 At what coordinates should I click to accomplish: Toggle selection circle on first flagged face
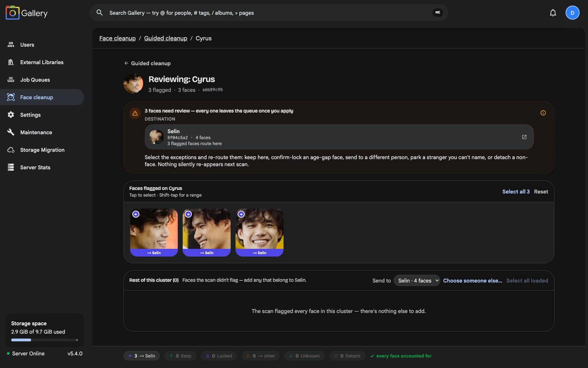pyautogui.click(x=136, y=214)
